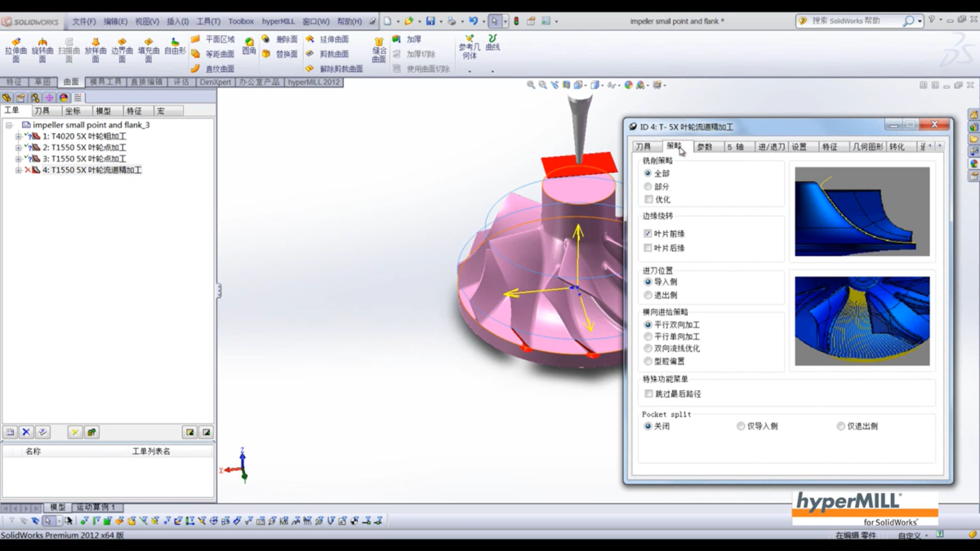Select the 圆角 fillet tool
The width and height of the screenshot is (980, 551).
[249, 46]
